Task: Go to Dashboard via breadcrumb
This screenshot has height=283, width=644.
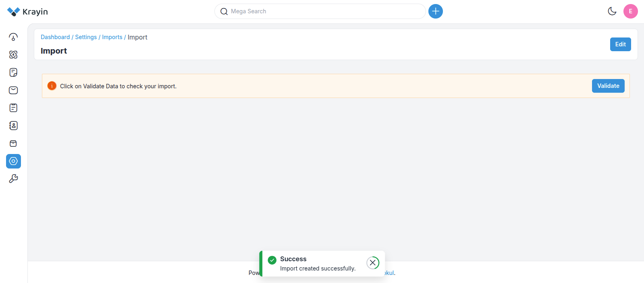Action: point(55,37)
